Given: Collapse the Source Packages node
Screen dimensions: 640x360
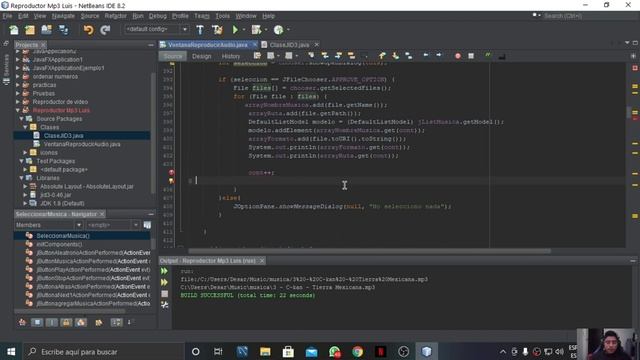Looking at the screenshot, I should pyautogui.click(x=21, y=119).
